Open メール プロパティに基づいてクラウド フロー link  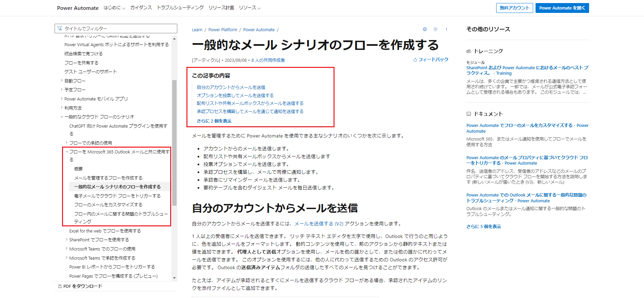[x=527, y=160]
